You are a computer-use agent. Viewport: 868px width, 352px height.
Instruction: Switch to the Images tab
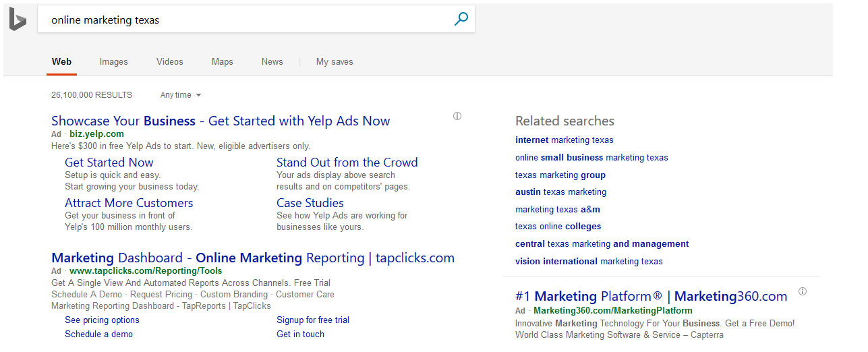113,61
